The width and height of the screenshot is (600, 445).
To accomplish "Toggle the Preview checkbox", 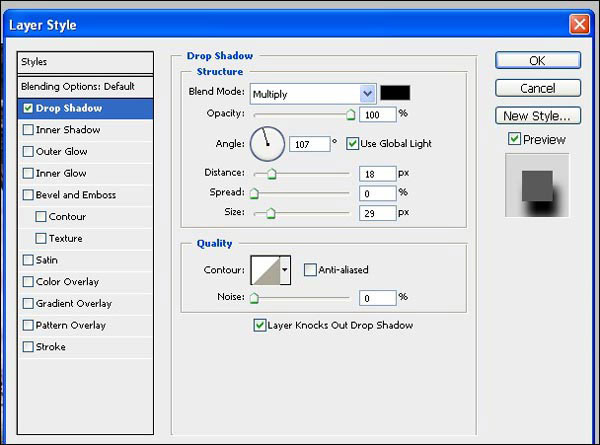I will pyautogui.click(x=514, y=139).
